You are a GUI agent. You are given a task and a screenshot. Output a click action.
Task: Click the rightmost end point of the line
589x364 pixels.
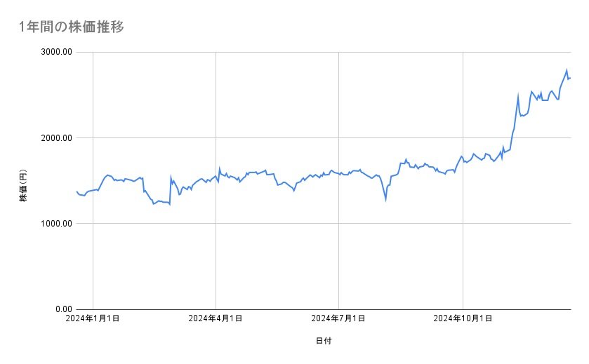[571, 77]
